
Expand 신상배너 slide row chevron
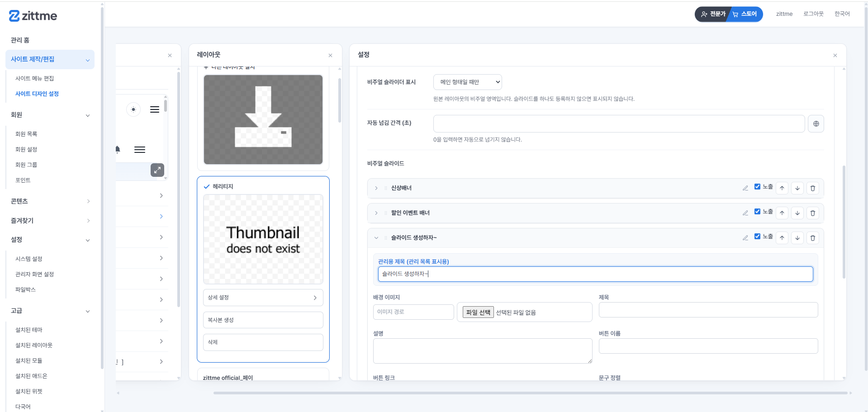tap(376, 188)
